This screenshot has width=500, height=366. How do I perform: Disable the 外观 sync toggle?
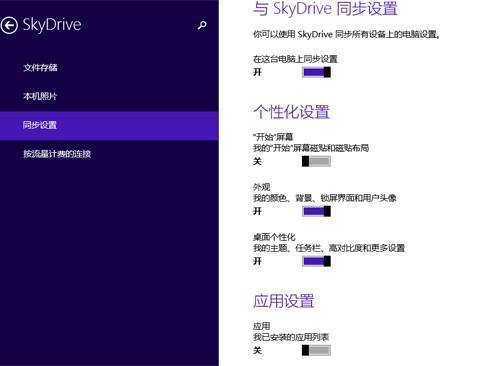pyautogui.click(x=316, y=211)
